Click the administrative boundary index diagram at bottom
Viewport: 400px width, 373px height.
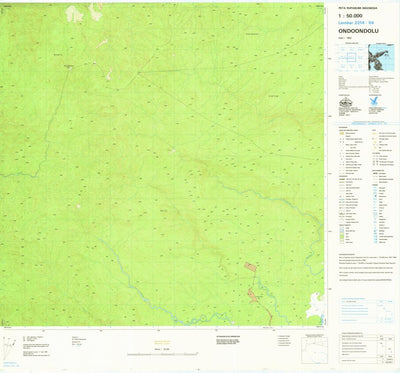pyautogui.click(x=314, y=349)
